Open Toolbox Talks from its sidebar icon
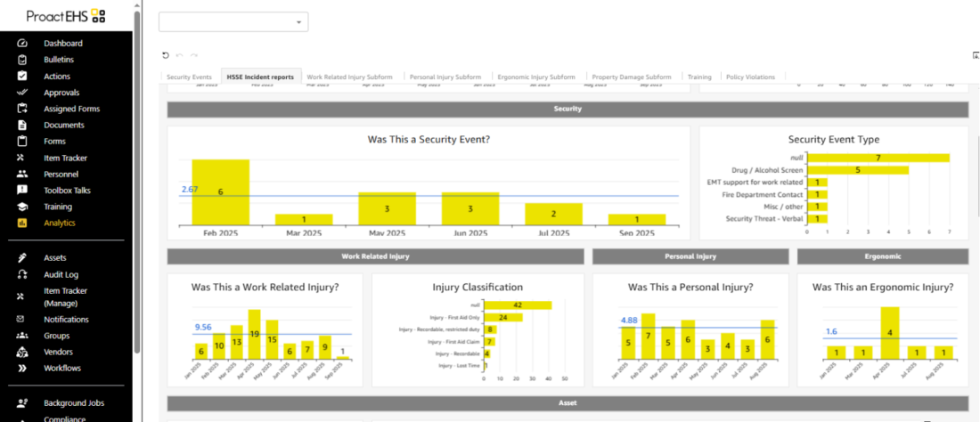The width and height of the screenshot is (980, 422). [22, 191]
